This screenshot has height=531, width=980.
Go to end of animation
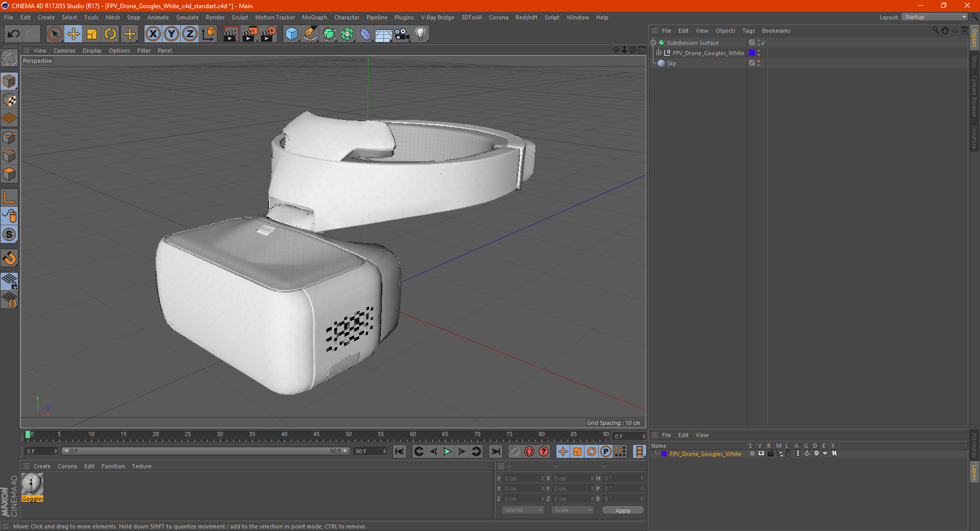coord(495,451)
